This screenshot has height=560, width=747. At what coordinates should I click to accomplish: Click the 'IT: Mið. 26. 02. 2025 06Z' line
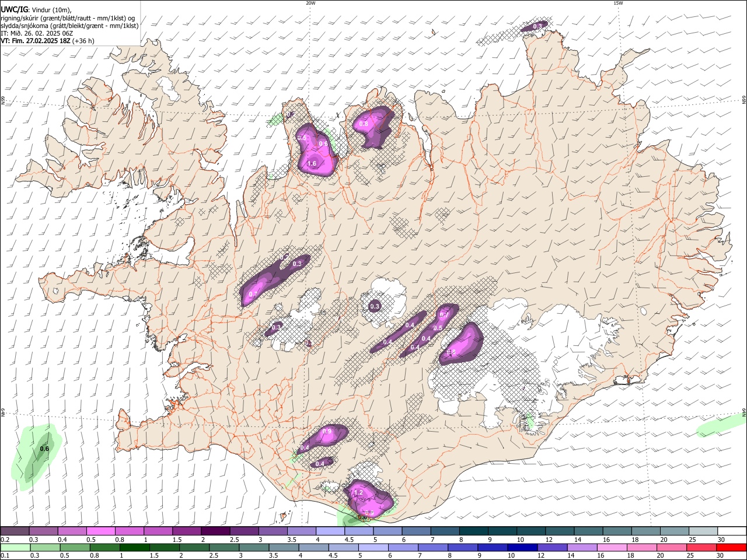tap(37, 33)
